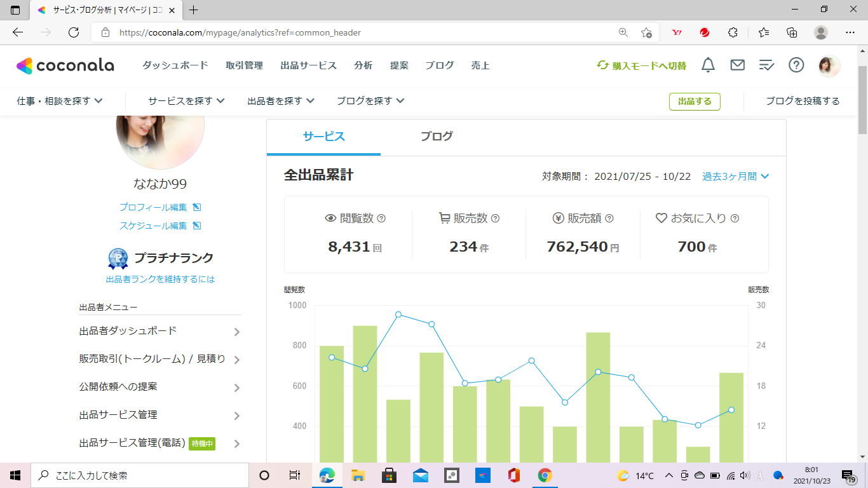
Task: Click the help question mark icon in header
Action: tap(796, 65)
